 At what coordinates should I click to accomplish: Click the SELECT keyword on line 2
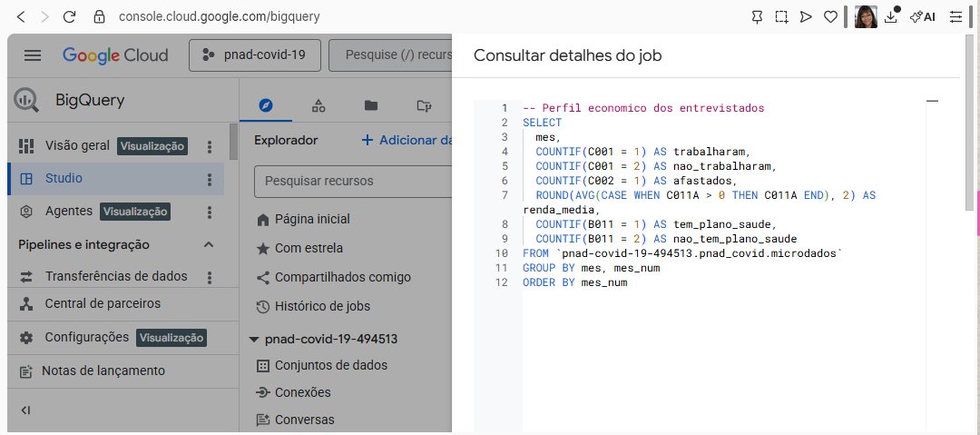pyautogui.click(x=543, y=123)
